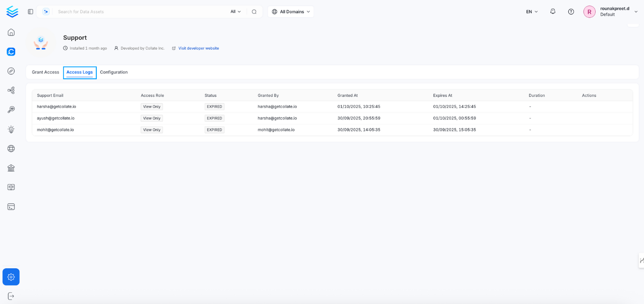Click expiry time 01/10/2025, 00:55:59
The image size is (644, 304).
[455, 118]
